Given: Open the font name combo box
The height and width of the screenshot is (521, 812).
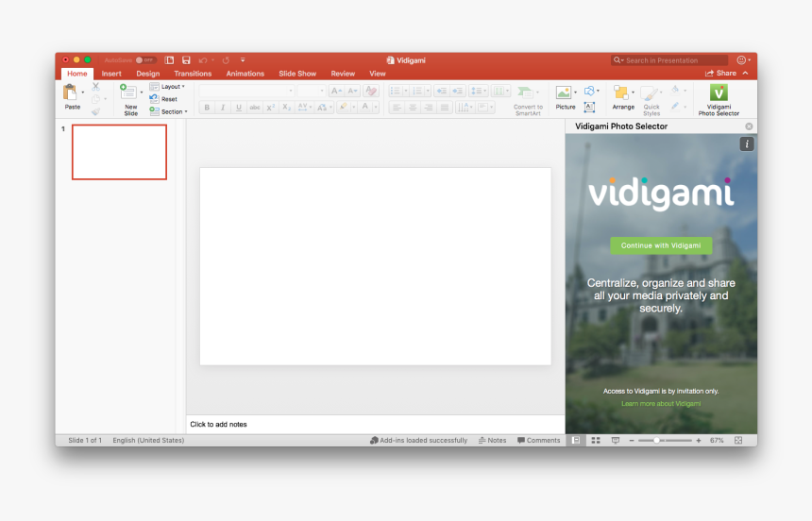Looking at the screenshot, I should (247, 91).
